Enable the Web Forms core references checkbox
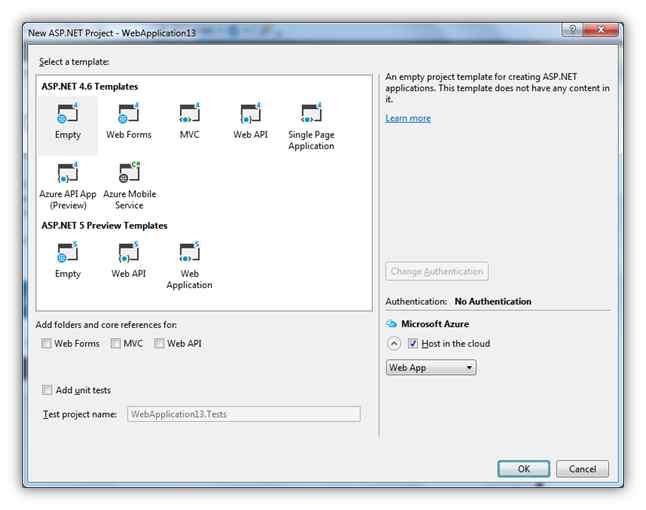This screenshot has height=510, width=646. 47,343
